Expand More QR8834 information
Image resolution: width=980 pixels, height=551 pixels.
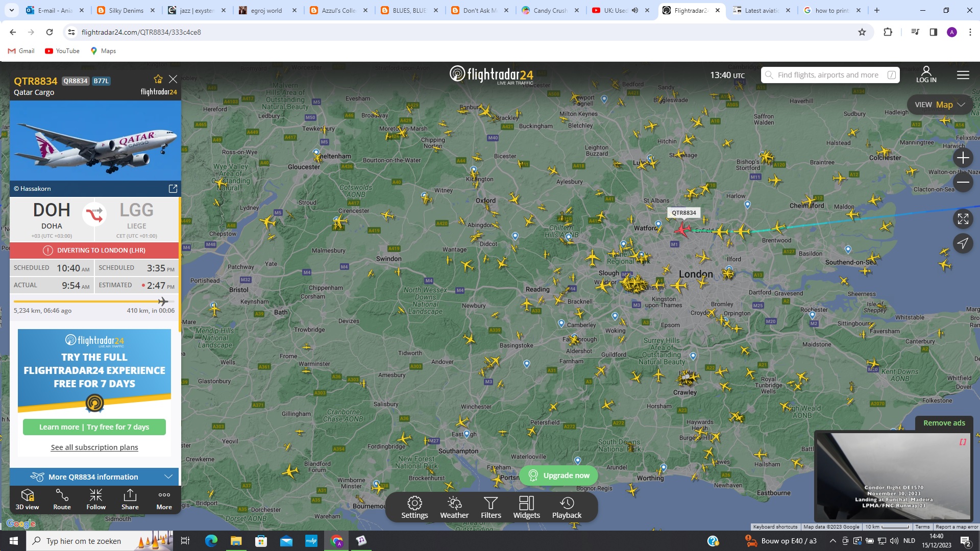point(94,477)
